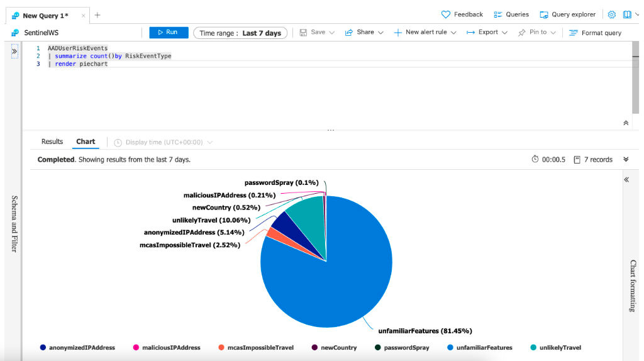
Task: Open the Time range Last 7 days picker
Action: pyautogui.click(x=240, y=33)
